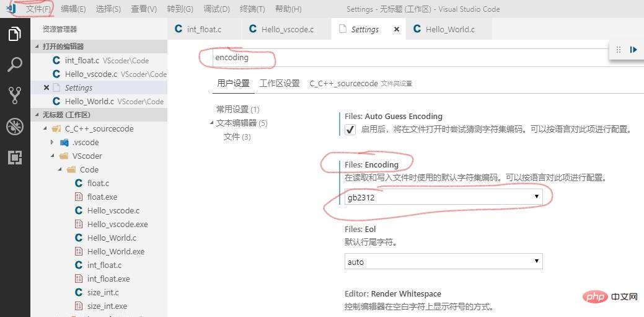
Task: Collapse 文本编辑器 settings category
Action: point(211,123)
